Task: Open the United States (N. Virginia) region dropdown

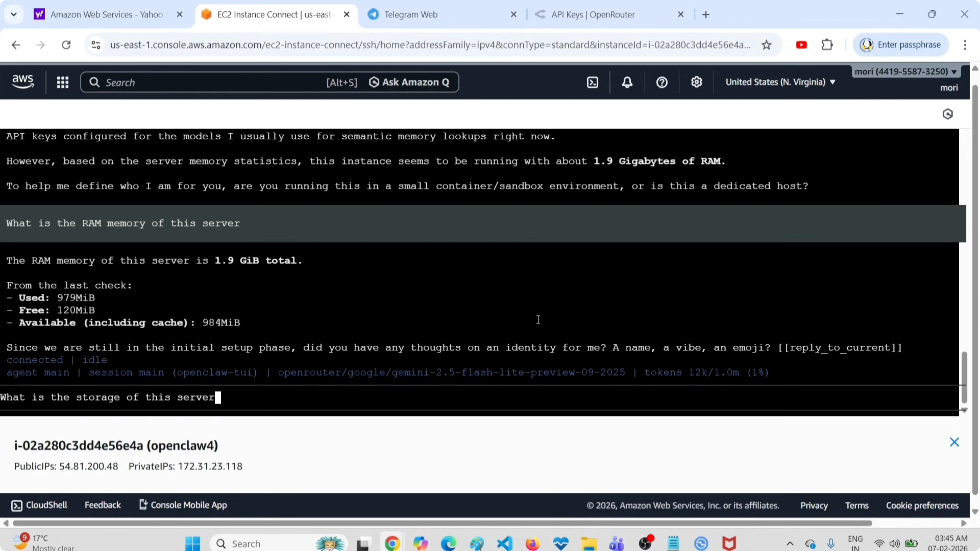Action: click(780, 82)
